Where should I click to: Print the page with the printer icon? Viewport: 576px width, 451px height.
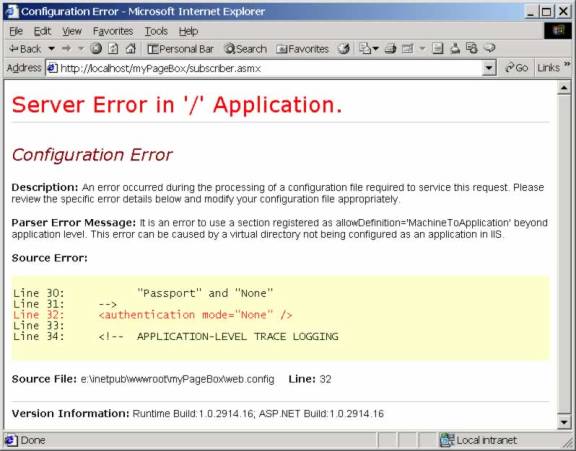[x=390, y=48]
